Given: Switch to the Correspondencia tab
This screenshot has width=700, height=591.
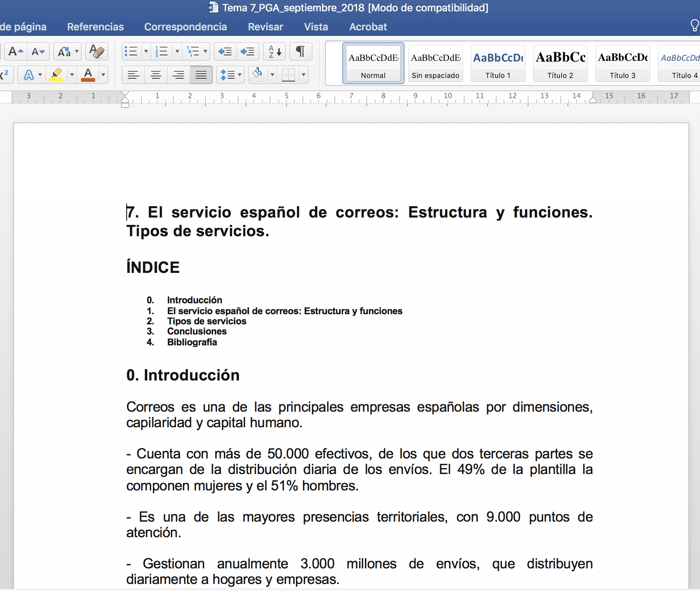Looking at the screenshot, I should pos(186,27).
